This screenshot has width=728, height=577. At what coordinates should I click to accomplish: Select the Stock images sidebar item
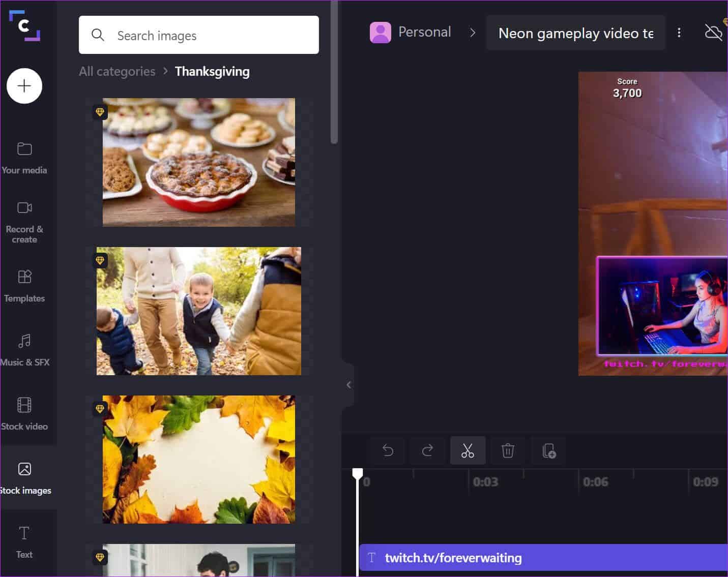[25, 478]
